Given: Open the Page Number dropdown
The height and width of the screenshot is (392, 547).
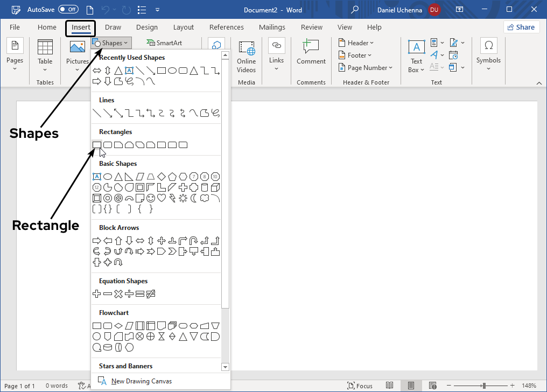Looking at the screenshot, I should coord(366,68).
